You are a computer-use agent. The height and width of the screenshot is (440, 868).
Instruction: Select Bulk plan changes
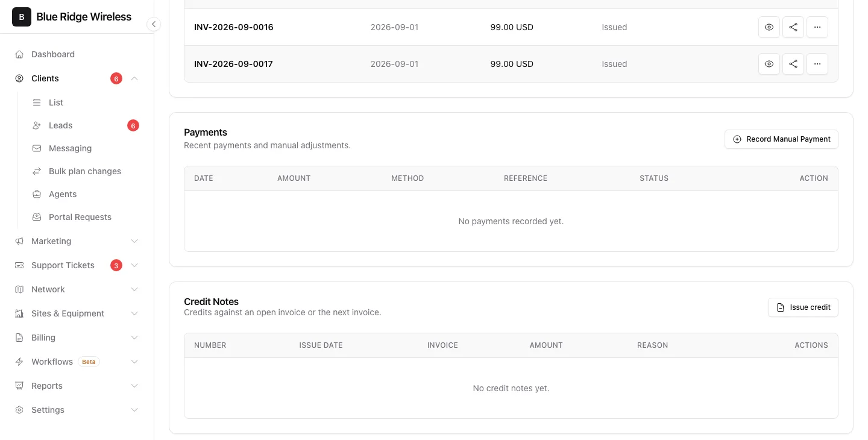(x=85, y=171)
